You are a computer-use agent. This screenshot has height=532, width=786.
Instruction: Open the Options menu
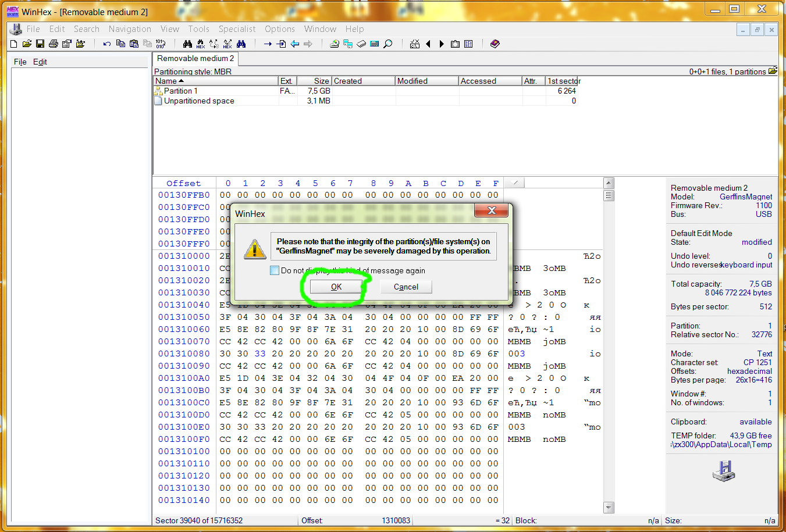tap(280, 28)
